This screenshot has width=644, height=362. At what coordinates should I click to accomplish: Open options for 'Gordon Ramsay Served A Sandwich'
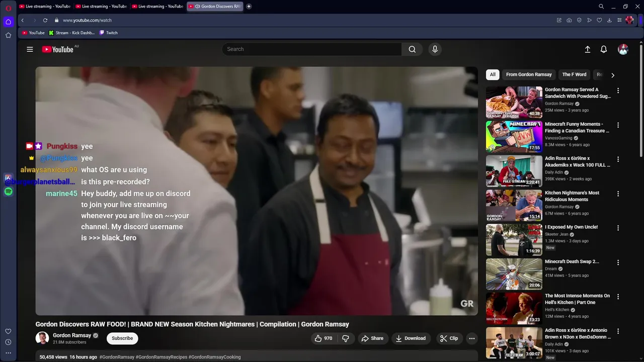(618, 90)
